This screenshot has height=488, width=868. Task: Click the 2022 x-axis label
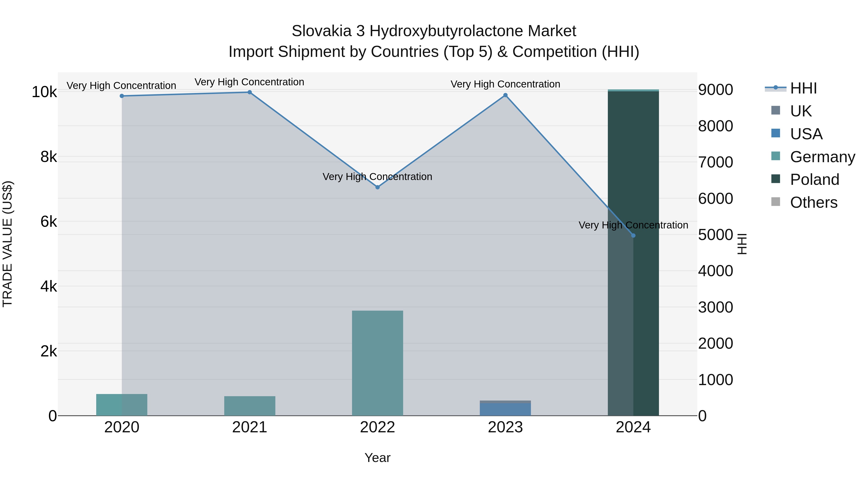click(377, 427)
